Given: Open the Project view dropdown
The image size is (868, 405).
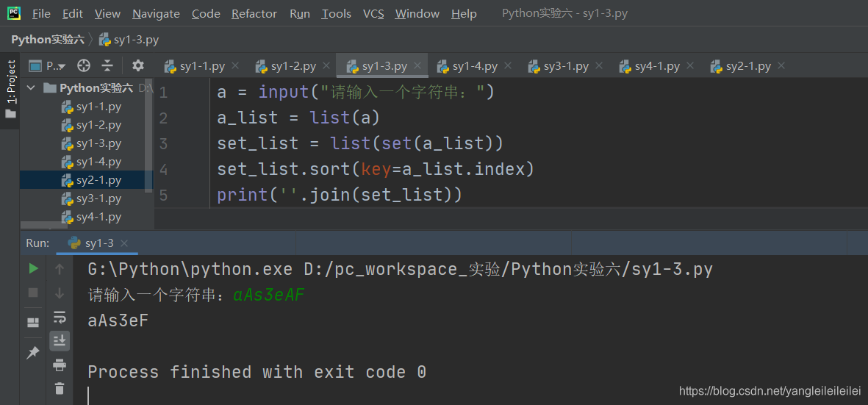Looking at the screenshot, I should pyautogui.click(x=47, y=66).
